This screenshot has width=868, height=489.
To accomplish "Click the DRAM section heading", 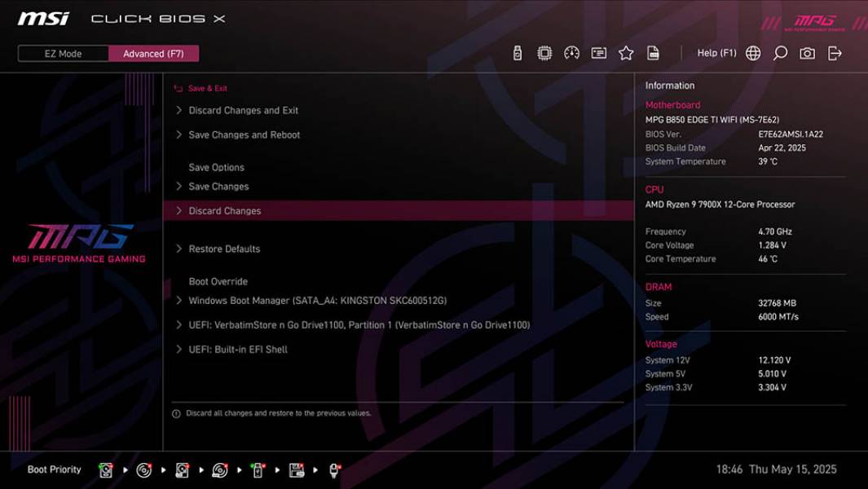I will click(x=659, y=287).
